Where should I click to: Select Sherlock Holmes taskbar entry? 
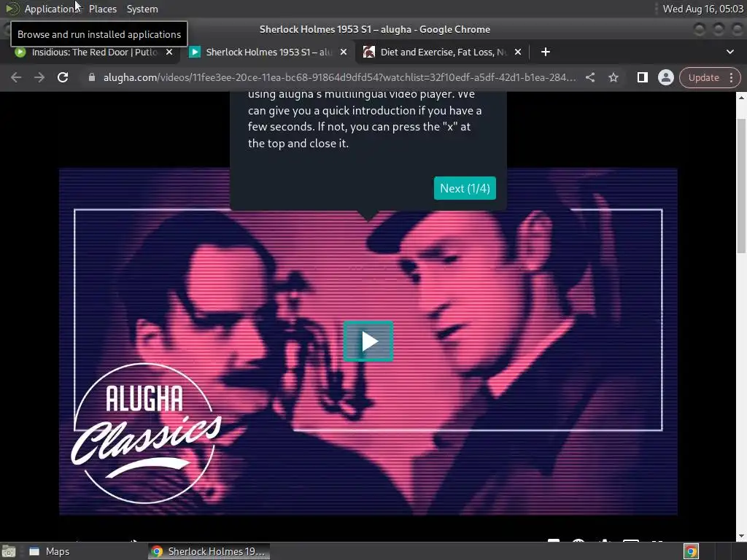click(x=209, y=551)
